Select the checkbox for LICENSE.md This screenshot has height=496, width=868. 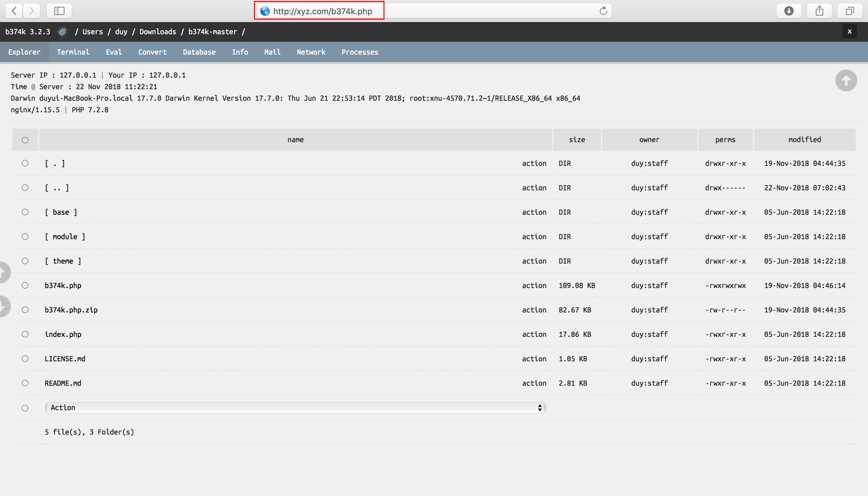(25, 359)
